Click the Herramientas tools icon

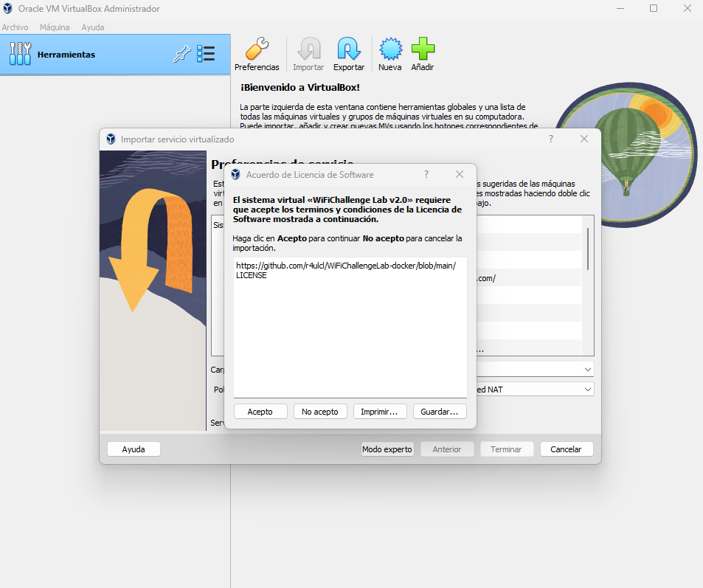(20, 54)
